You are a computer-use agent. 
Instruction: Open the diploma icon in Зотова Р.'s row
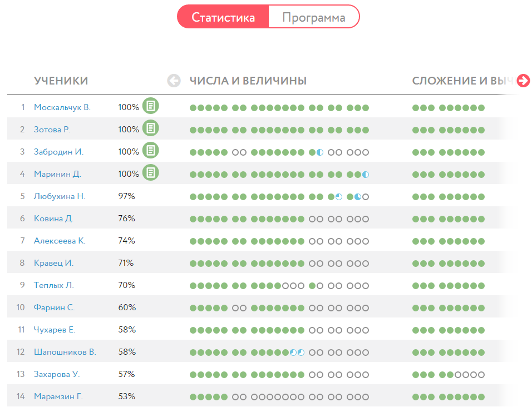pos(150,128)
